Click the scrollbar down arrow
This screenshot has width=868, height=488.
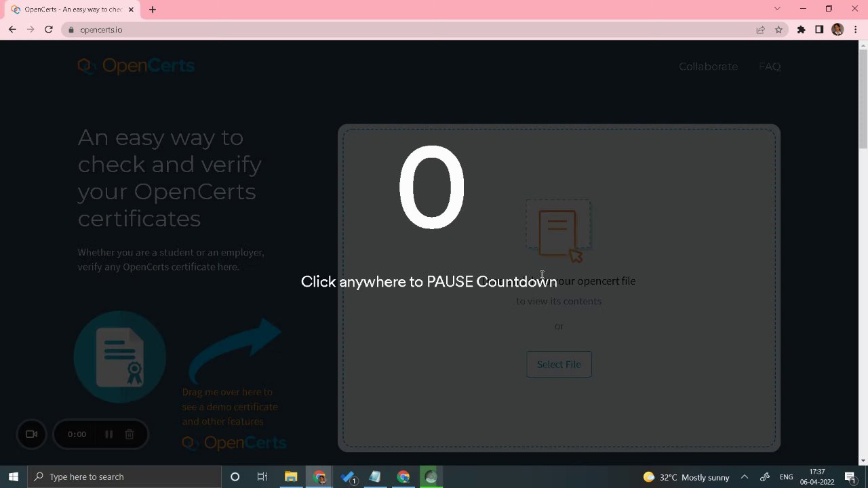click(863, 461)
